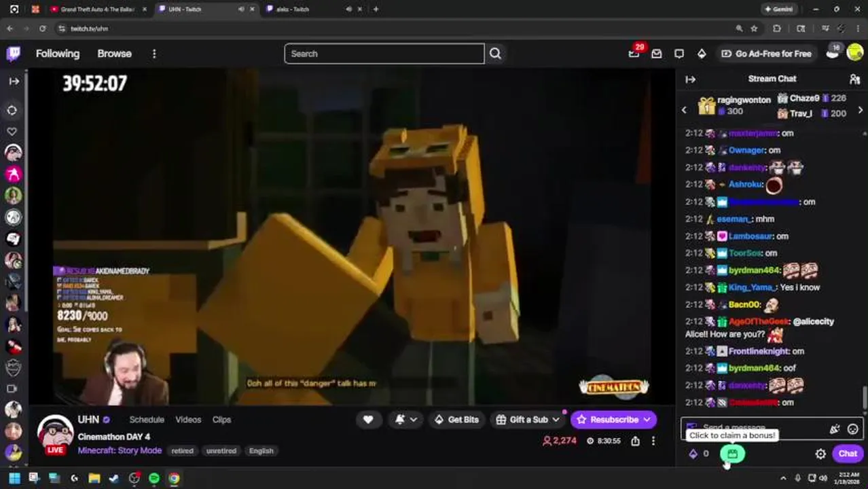Click the purple Chat send button
Viewport: 868px width, 489px height.
click(848, 454)
